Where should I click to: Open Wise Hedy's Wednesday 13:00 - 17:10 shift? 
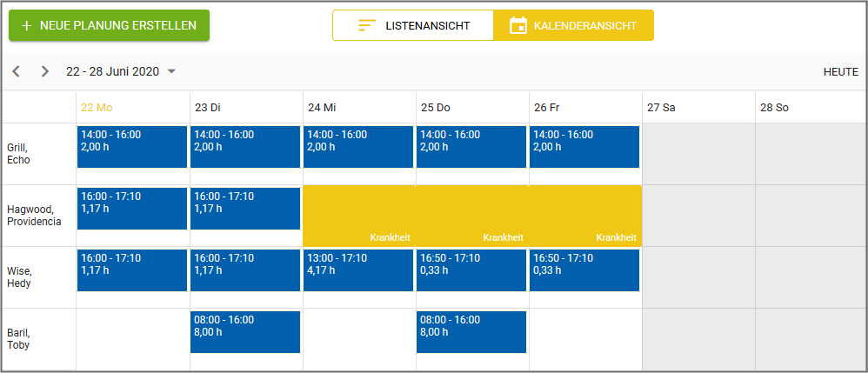pyautogui.click(x=358, y=270)
